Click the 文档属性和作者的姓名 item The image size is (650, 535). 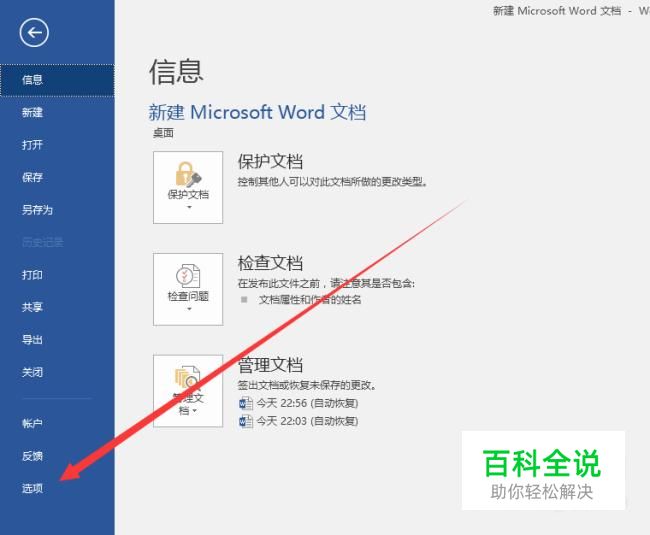point(310,300)
